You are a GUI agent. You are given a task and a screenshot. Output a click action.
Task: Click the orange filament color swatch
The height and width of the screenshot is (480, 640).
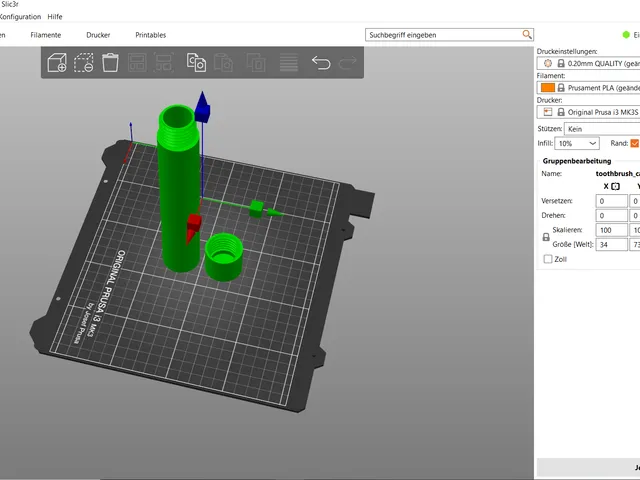[x=548, y=88]
